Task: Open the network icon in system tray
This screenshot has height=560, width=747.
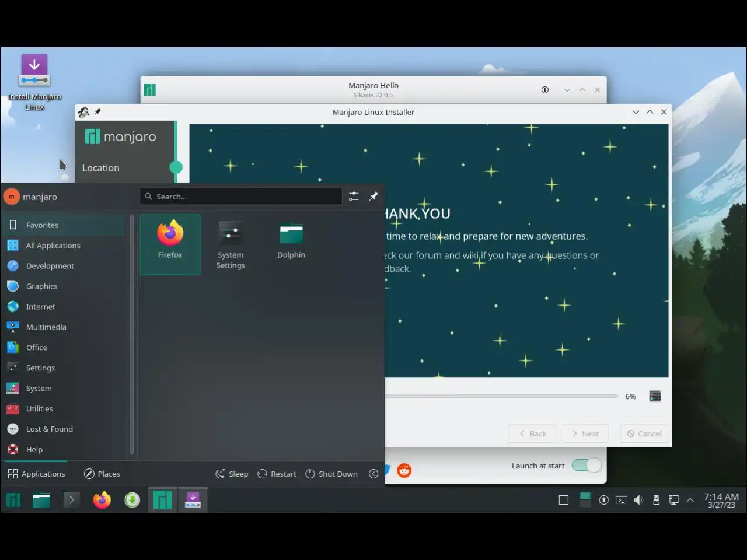Action: click(x=673, y=500)
